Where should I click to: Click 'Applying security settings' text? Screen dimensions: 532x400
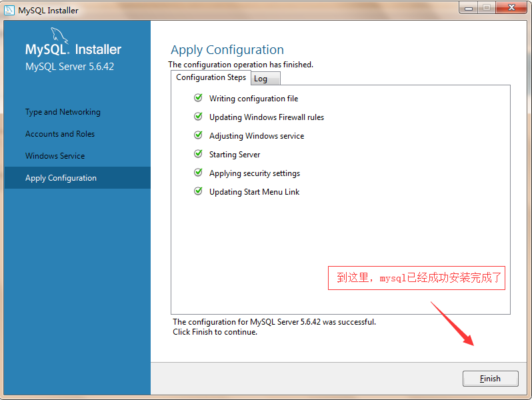[x=255, y=173]
